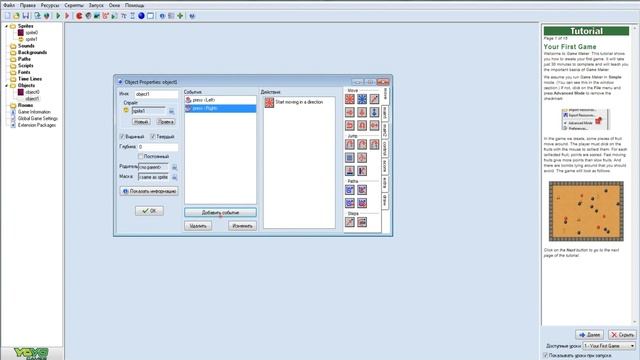This screenshot has height=360, width=640.
Task: Switch to the control actions tab
Action: tap(385, 148)
